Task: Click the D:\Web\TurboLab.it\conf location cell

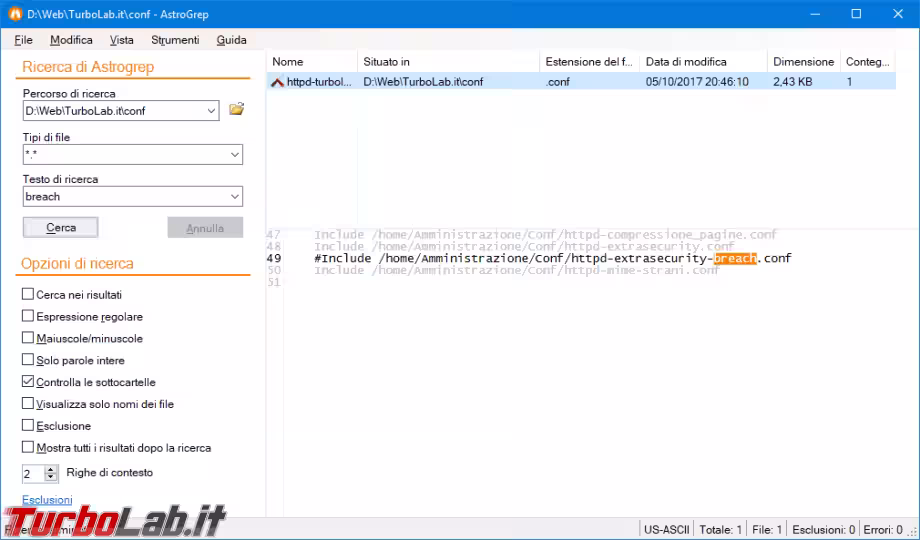Action: (x=423, y=82)
